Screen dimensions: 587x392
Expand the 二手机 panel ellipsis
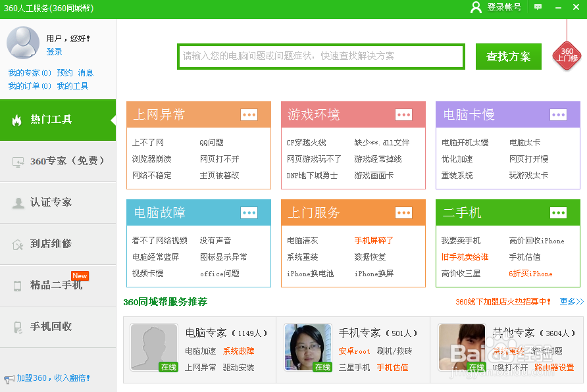[558, 212]
